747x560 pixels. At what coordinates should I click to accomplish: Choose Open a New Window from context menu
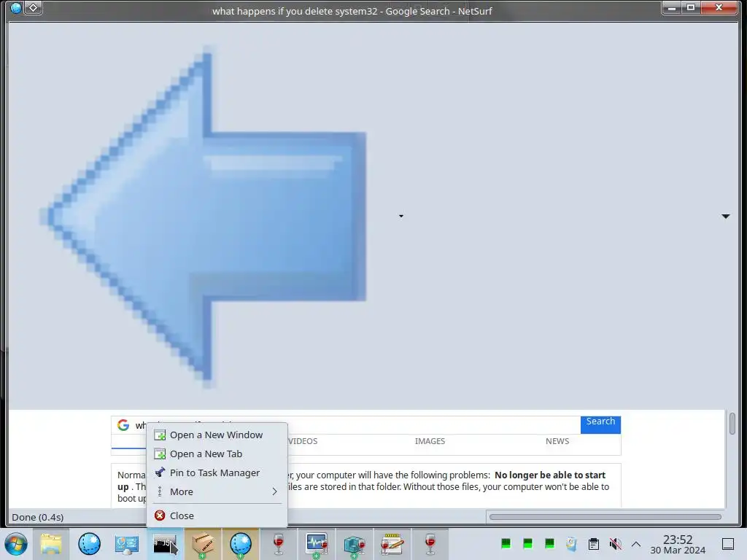pyautogui.click(x=217, y=435)
